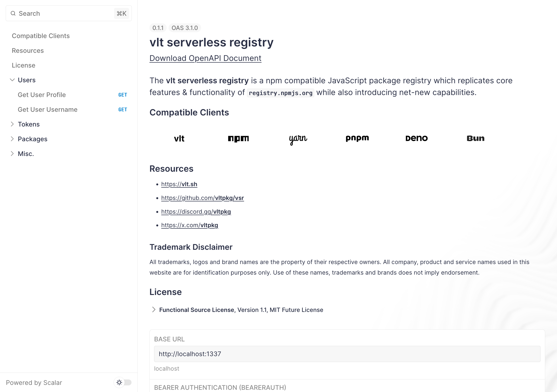
Task: Click the Deno client logo
Action: point(416,138)
